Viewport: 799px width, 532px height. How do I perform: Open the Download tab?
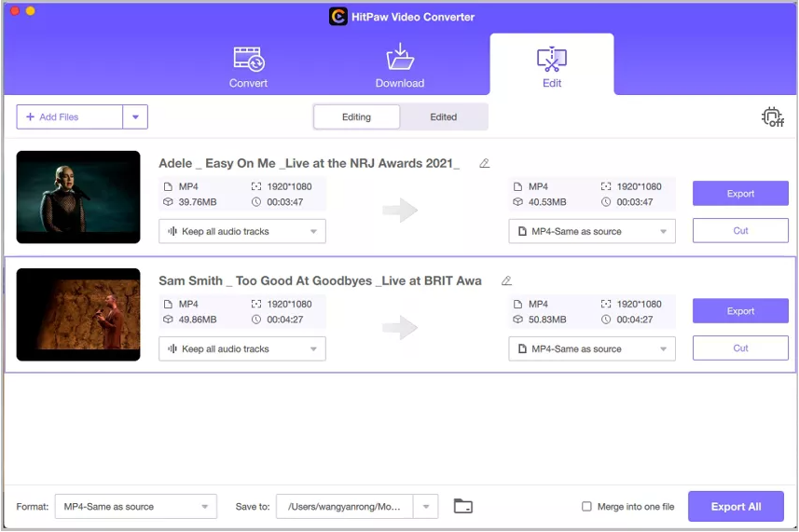400,67
